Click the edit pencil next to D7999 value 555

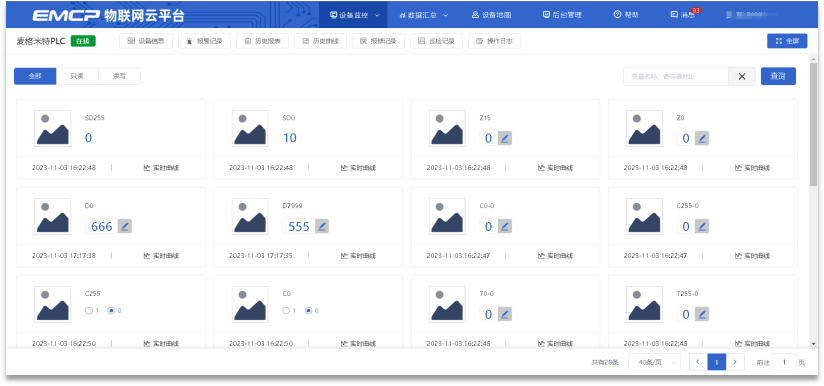(322, 226)
